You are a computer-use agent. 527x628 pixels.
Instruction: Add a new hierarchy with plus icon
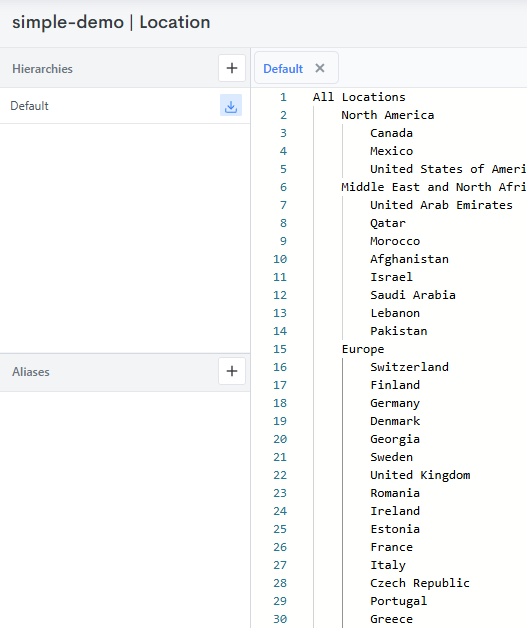point(232,68)
